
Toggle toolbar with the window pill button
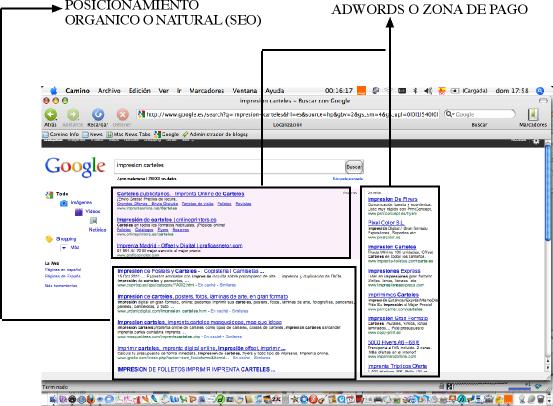[543, 101]
